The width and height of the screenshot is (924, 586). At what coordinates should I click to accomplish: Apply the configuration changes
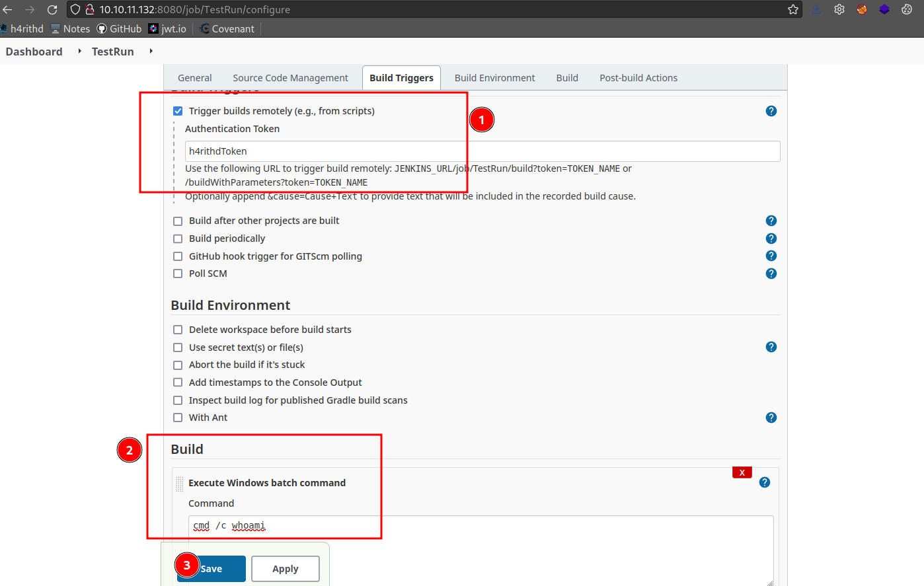(x=286, y=569)
